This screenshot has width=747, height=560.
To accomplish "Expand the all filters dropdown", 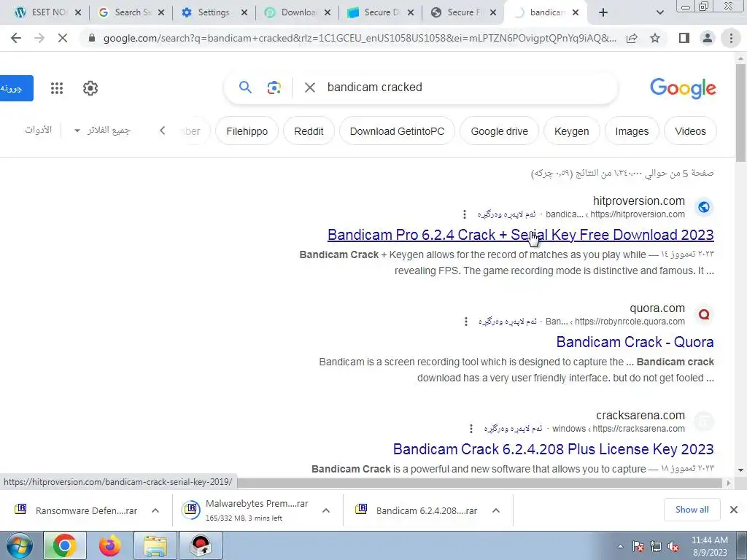I will pos(102,130).
